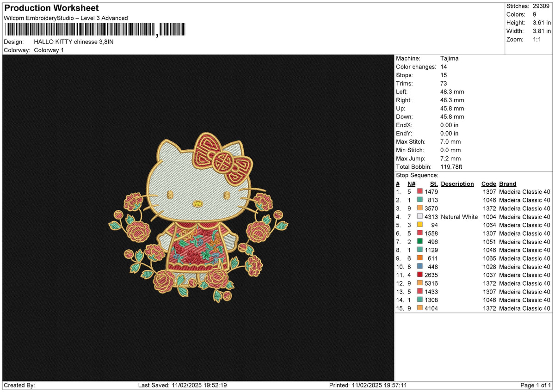555x392 pixels.
Task: Click the teal swatch in stop 2 row
Action: pyautogui.click(x=420, y=200)
